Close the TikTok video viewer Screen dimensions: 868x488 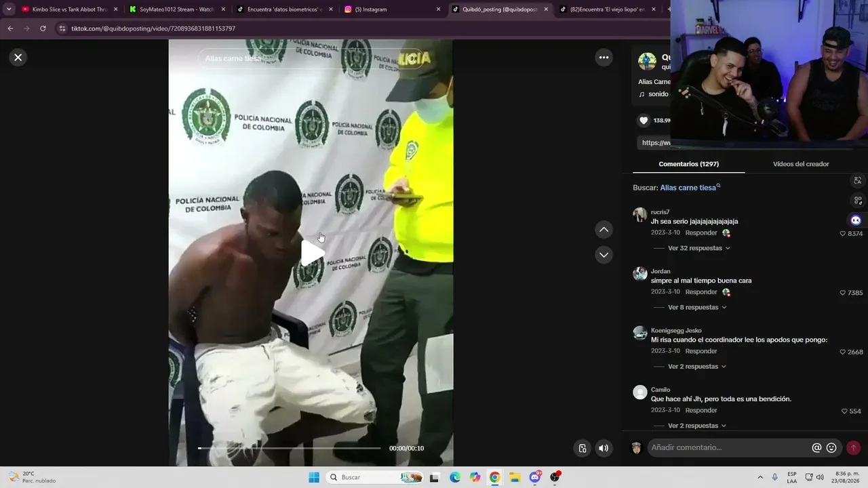pos(18,58)
